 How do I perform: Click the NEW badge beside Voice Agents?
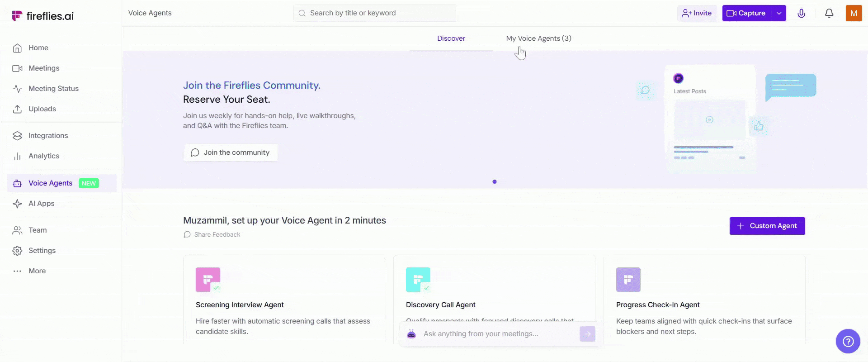[x=89, y=183]
